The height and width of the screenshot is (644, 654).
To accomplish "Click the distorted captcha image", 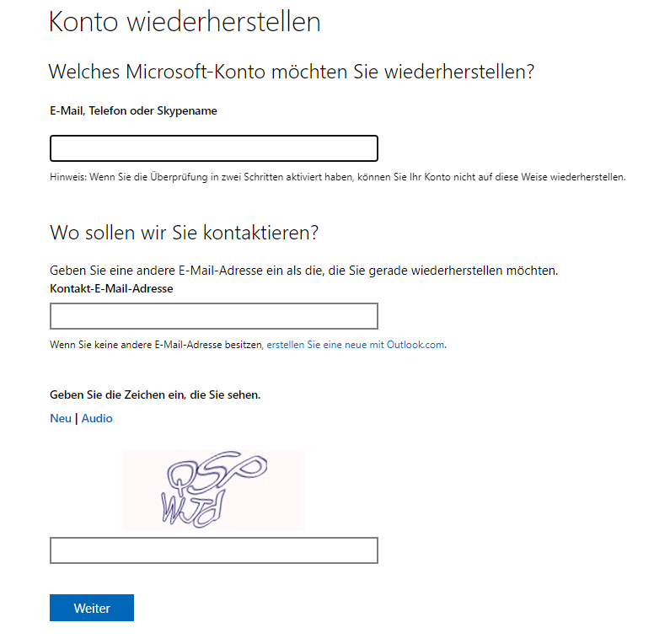I will click(x=214, y=490).
